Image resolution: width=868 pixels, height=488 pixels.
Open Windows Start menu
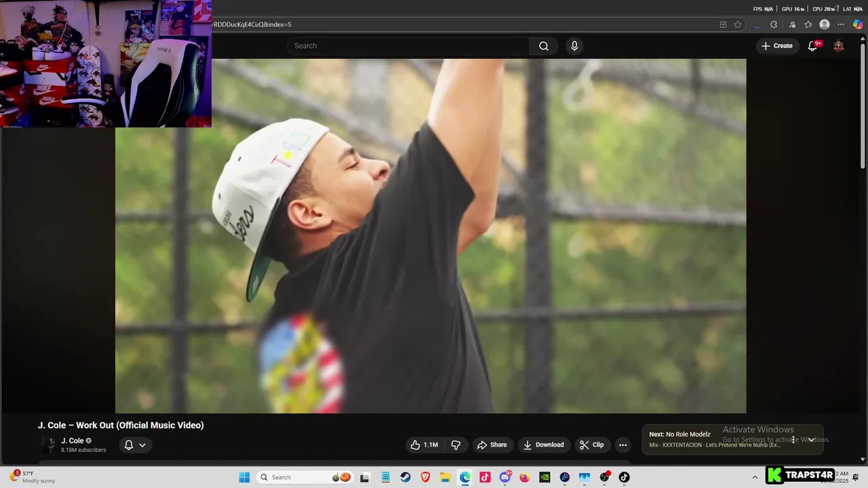click(x=244, y=477)
